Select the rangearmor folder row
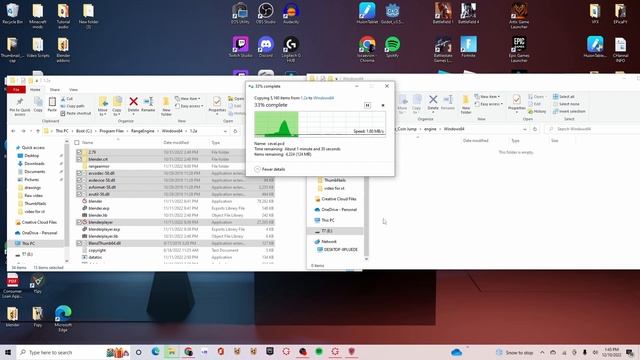 pos(176,166)
